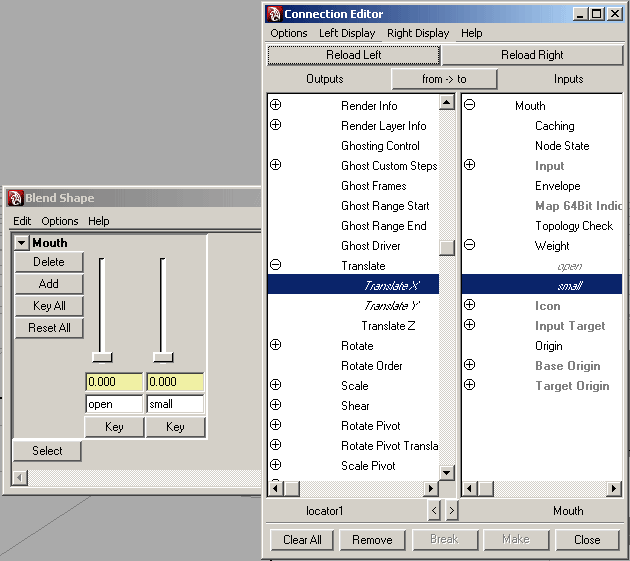Expand the Rotate attribute

click(x=276, y=345)
